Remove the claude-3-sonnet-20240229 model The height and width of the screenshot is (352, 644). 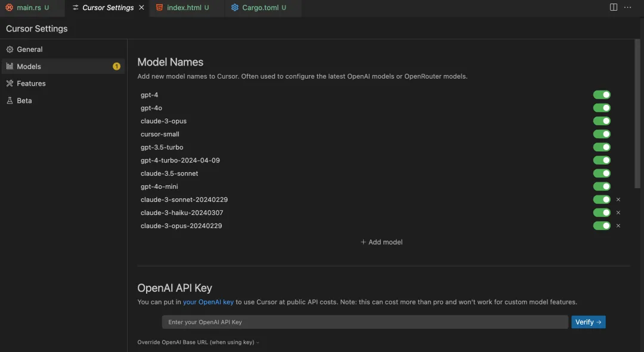click(x=618, y=200)
